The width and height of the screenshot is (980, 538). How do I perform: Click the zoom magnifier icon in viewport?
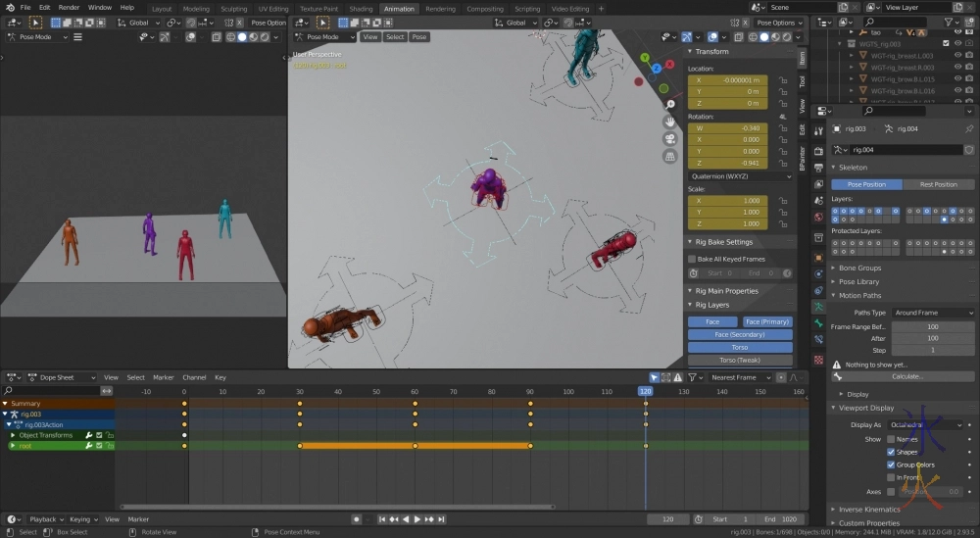pyautogui.click(x=670, y=104)
